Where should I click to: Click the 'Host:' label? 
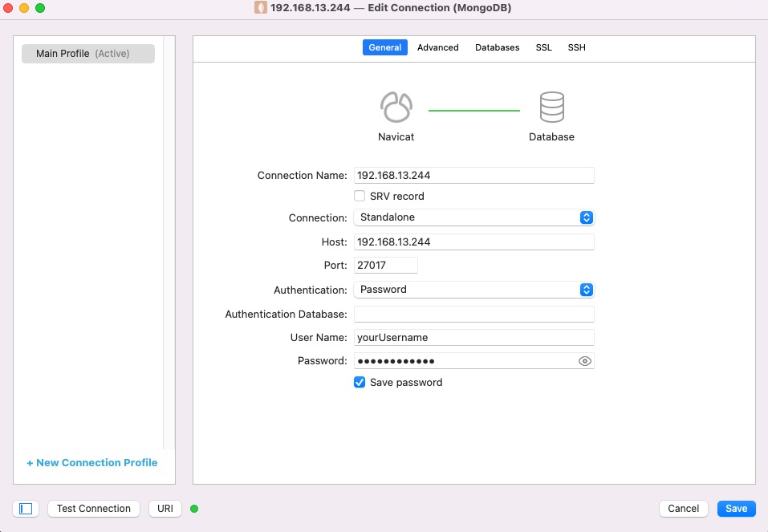pos(334,242)
